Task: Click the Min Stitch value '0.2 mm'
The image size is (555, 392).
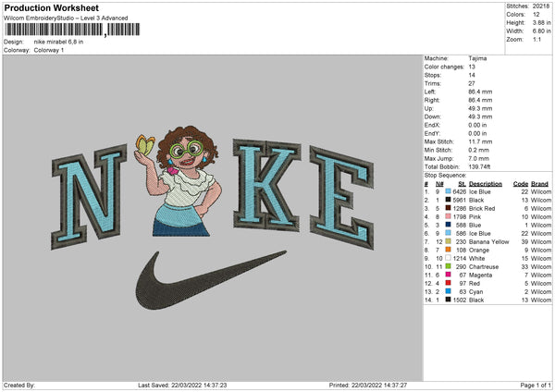Action: click(x=479, y=150)
